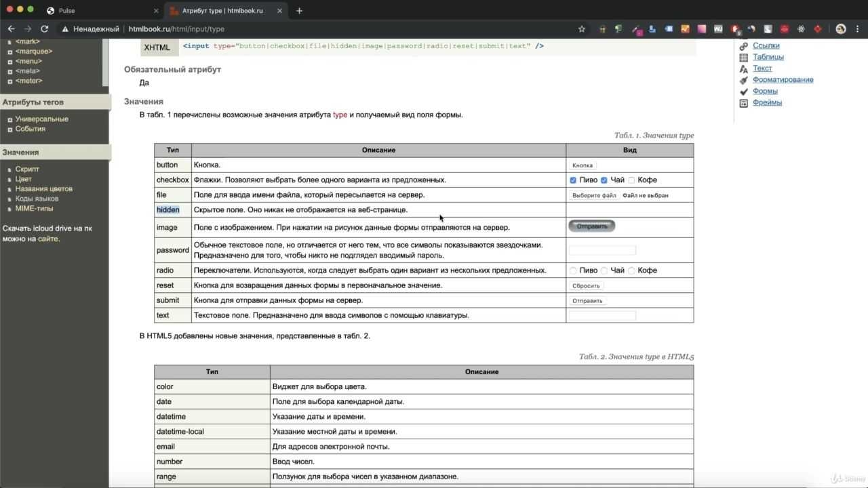The width and height of the screenshot is (868, 488).
Task: Click the Отправить image button in image row
Action: point(592,226)
